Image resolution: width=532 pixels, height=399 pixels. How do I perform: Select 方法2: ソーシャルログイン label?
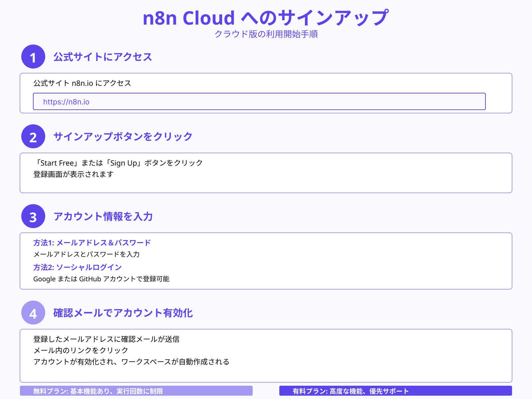(77, 267)
